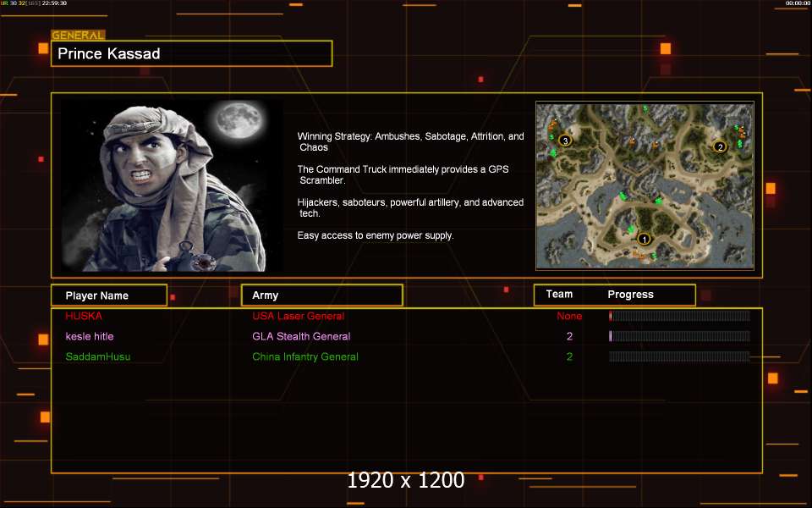Select player SaddamHusu in the list
This screenshot has width=812, height=508.
(x=98, y=356)
